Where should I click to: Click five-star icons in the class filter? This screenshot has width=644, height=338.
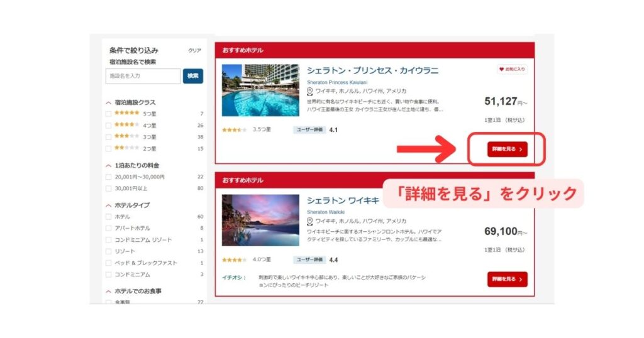pos(126,113)
